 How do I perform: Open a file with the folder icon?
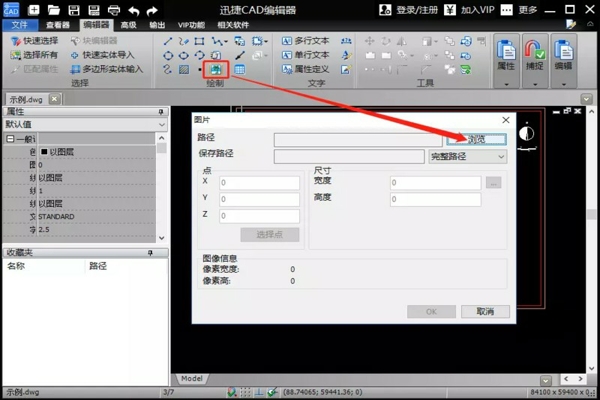coord(54,10)
